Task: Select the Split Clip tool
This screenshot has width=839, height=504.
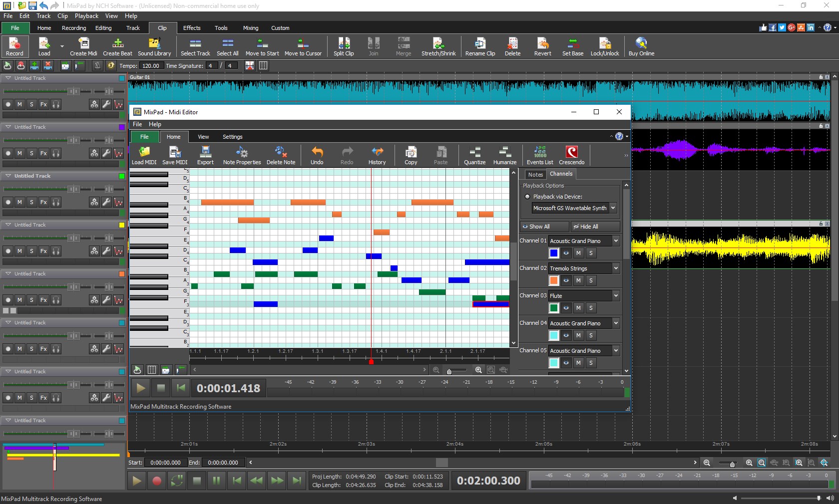Action: tap(343, 46)
